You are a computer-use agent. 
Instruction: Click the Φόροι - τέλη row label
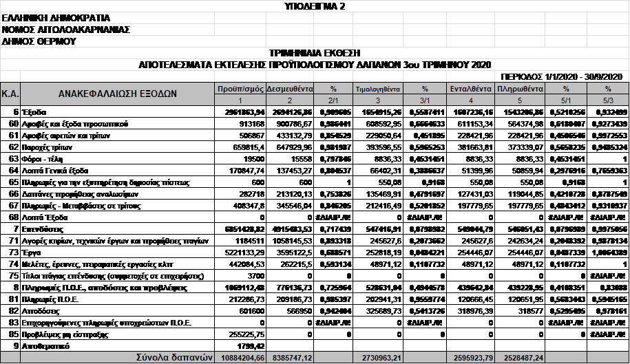[43, 158]
